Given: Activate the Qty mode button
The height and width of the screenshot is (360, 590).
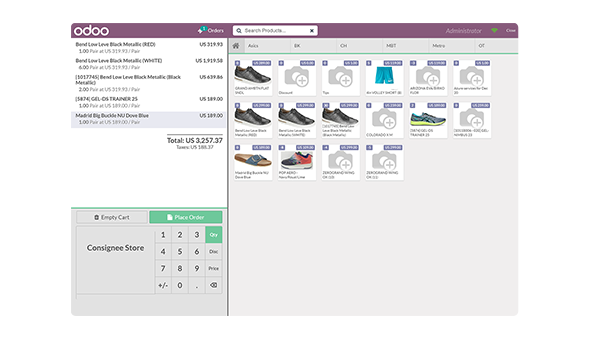Looking at the screenshot, I should point(214,235).
